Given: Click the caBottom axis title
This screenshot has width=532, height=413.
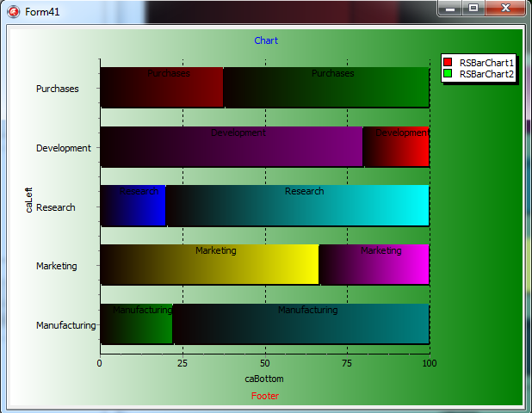Looking at the screenshot, I should (264, 379).
